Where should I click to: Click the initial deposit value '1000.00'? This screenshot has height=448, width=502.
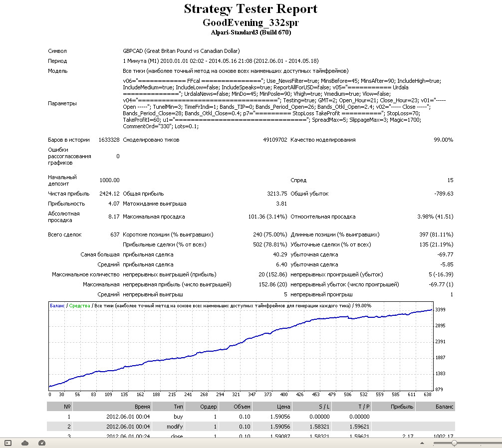tap(109, 180)
